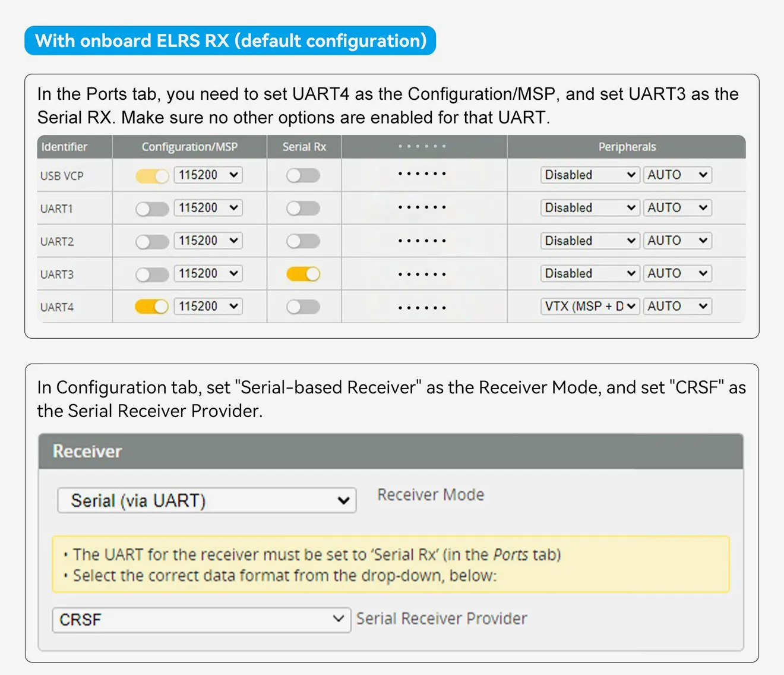Viewport: 784px width, 675px height.
Task: Disable Configuration/MSP toggle for UART4
Action: (x=151, y=306)
